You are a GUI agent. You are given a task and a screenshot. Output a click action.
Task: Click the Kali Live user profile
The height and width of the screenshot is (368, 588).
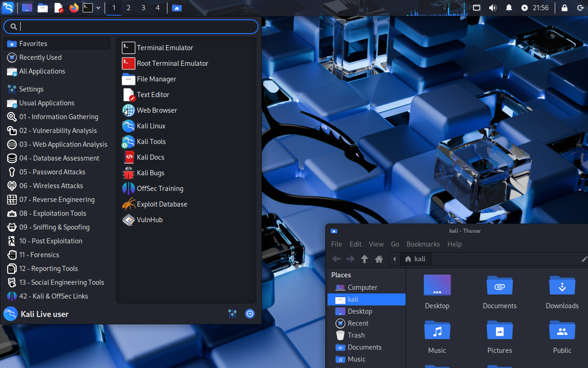point(36,314)
